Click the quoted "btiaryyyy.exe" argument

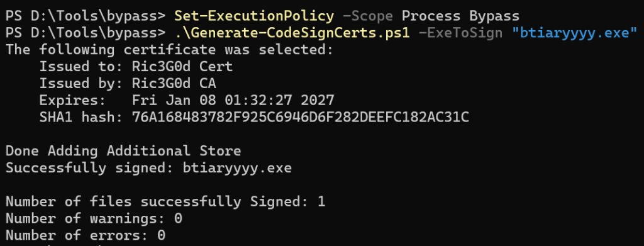tap(574, 33)
